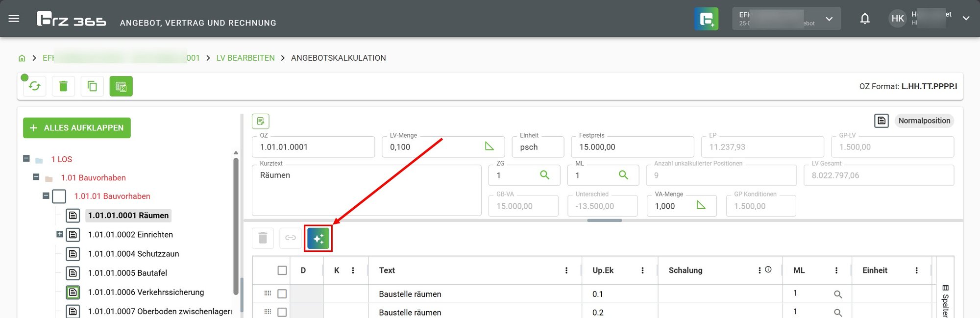Screen dimensions: 980x318
Task: Check the first Baustelle räumen row checkbox
Action: coord(282,294)
